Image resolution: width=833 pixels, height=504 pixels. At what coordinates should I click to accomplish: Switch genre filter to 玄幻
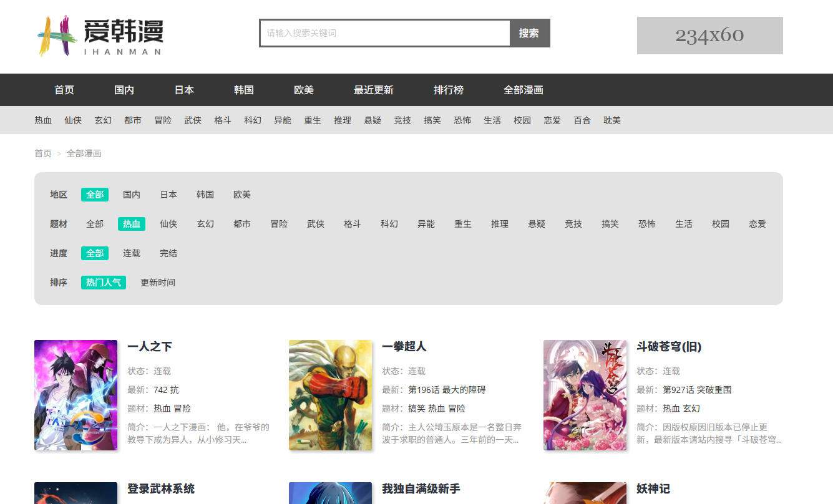pyautogui.click(x=205, y=223)
